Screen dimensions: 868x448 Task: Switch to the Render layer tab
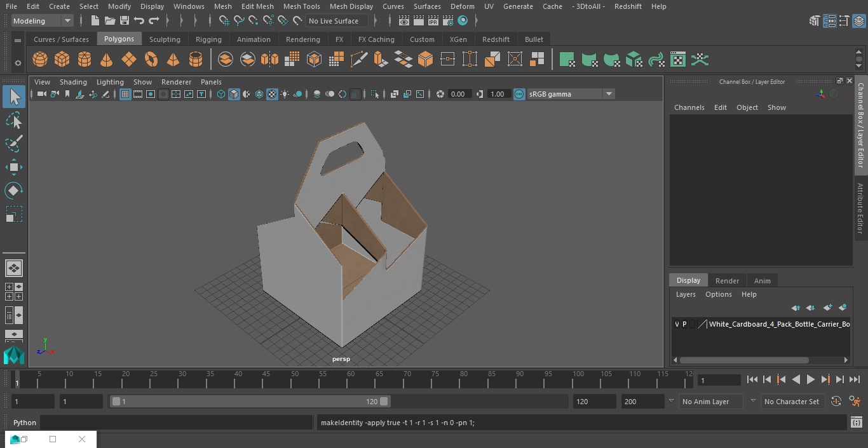tap(727, 281)
